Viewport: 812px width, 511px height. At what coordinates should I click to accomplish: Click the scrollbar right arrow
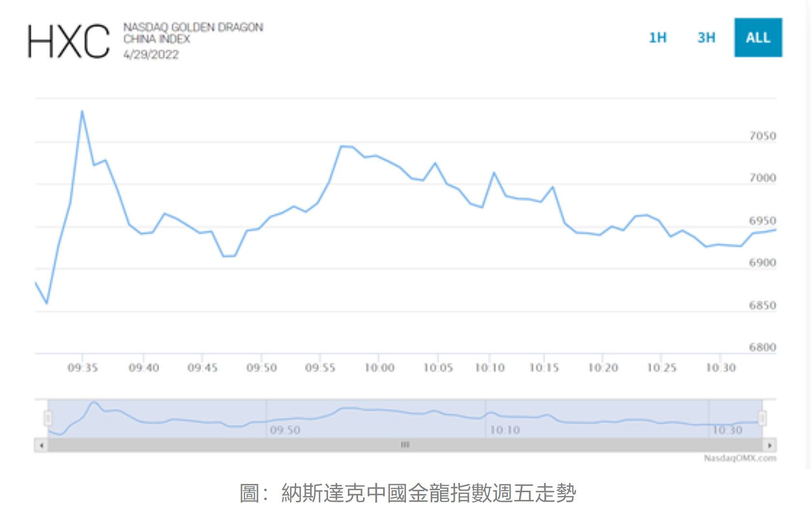[x=769, y=445]
